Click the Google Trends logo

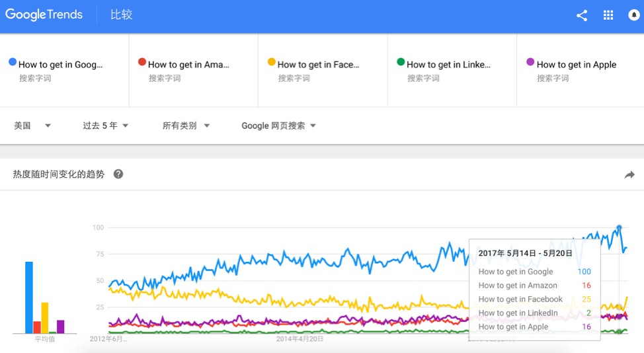[x=44, y=15]
